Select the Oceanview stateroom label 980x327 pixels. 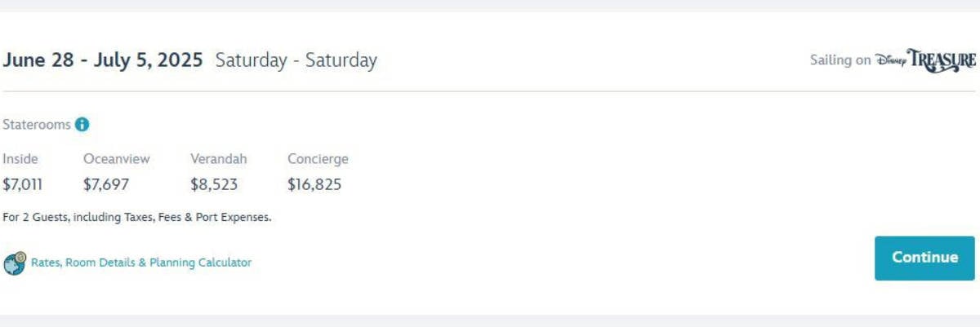117,159
